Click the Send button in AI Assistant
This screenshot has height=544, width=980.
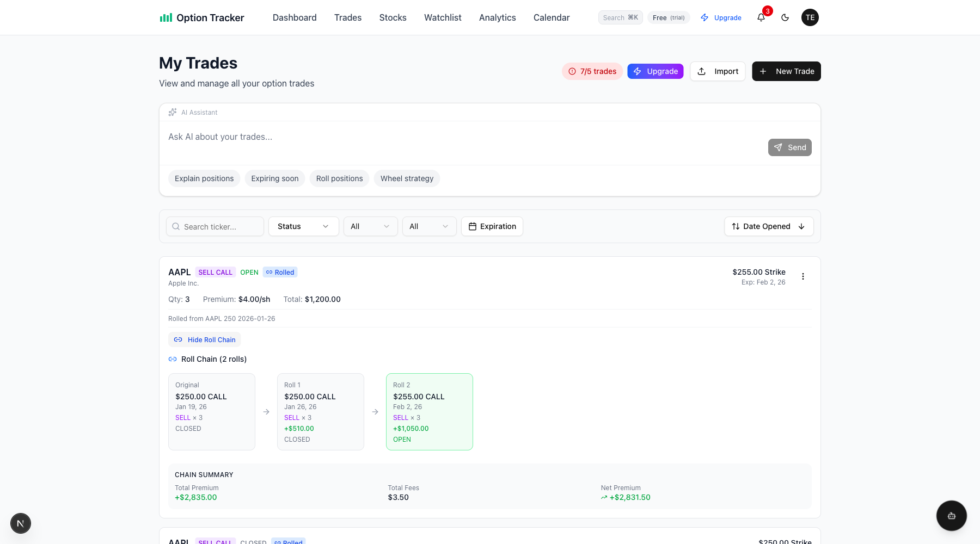[x=789, y=147]
